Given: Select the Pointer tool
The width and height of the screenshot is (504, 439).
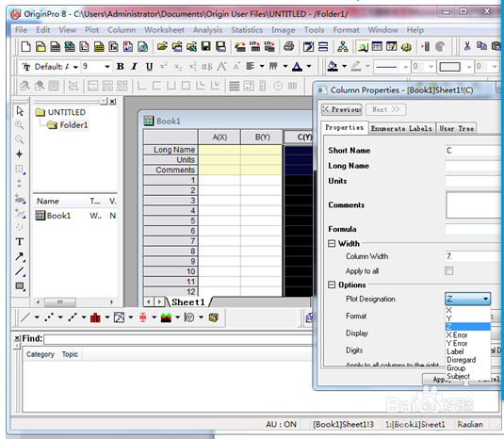Looking at the screenshot, I should [20, 111].
